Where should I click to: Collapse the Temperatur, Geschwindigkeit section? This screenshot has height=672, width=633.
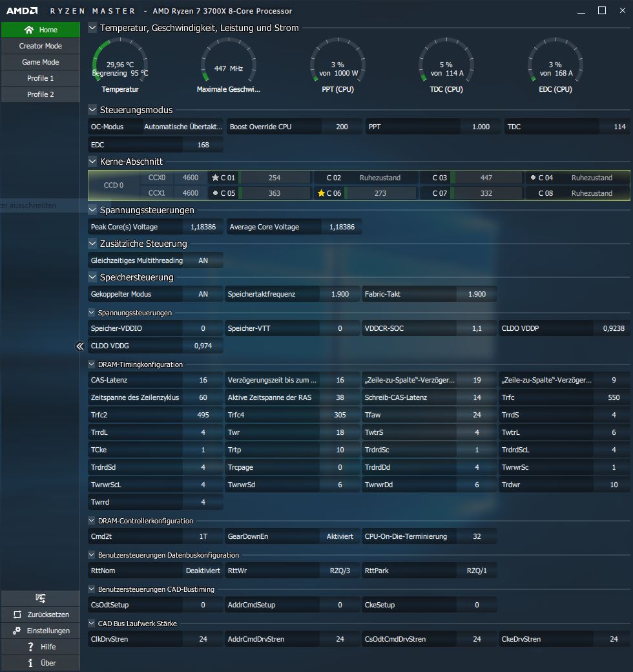[x=92, y=28]
